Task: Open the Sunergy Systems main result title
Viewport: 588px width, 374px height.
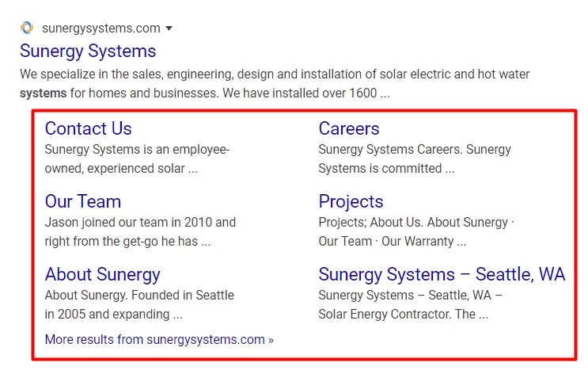Action: coord(88,52)
